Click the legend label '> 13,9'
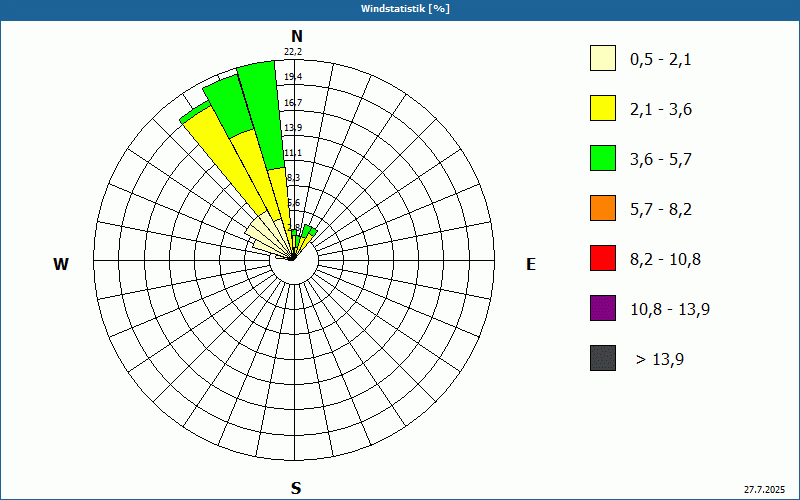Screen dimensions: 800x500 point(660,360)
